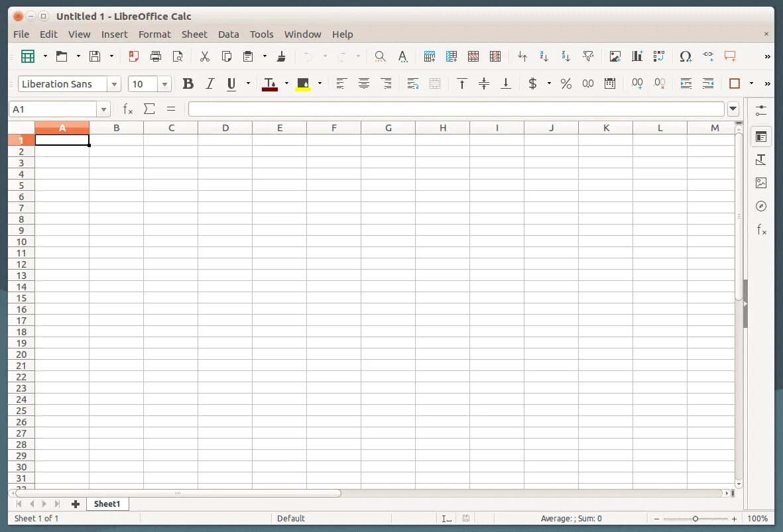Select row 10 header
Image resolution: width=783 pixels, height=532 pixels.
click(21, 242)
